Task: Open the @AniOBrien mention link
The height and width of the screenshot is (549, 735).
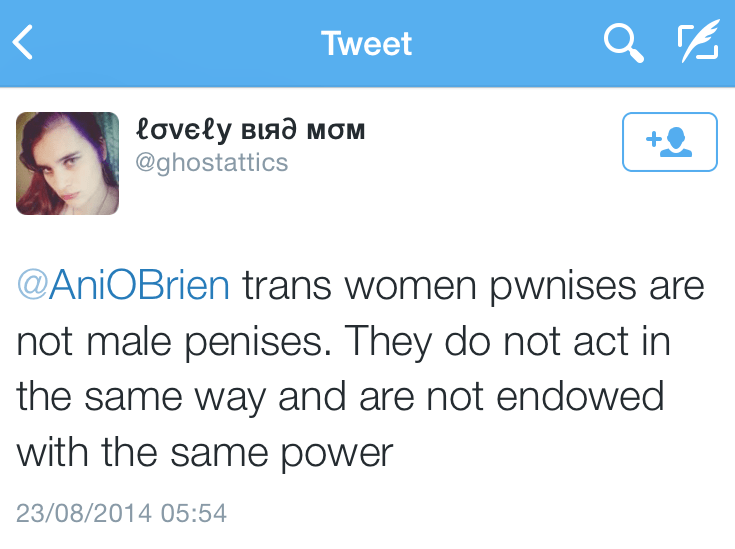Action: [x=123, y=286]
